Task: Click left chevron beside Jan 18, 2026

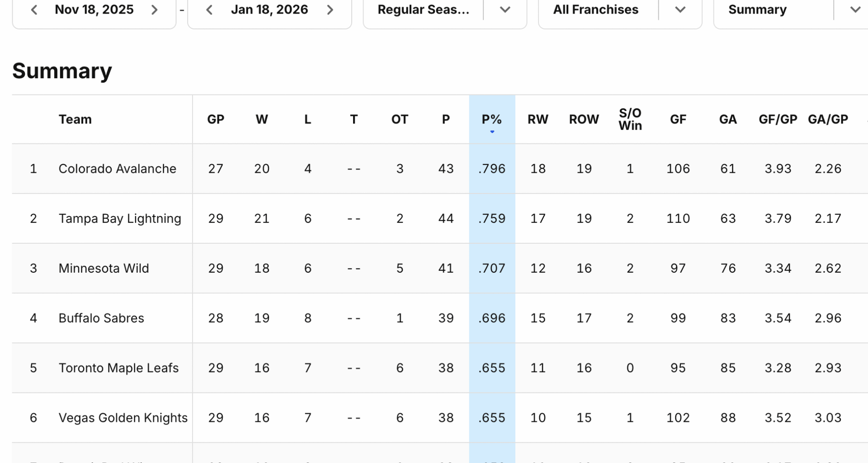Action: pos(209,9)
